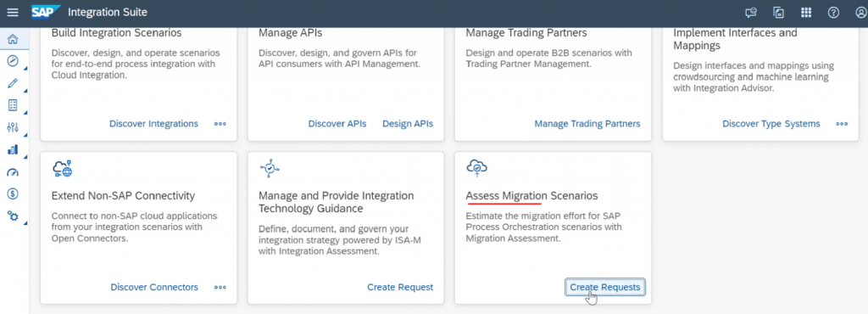Open the Discover compass icon in sidebar
868x314 pixels.
click(x=13, y=61)
